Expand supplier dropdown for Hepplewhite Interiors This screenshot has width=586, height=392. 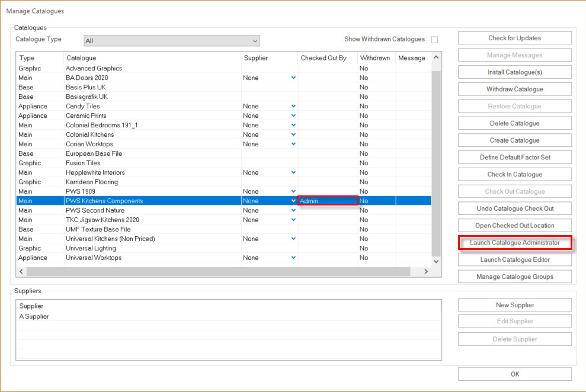[x=293, y=172]
